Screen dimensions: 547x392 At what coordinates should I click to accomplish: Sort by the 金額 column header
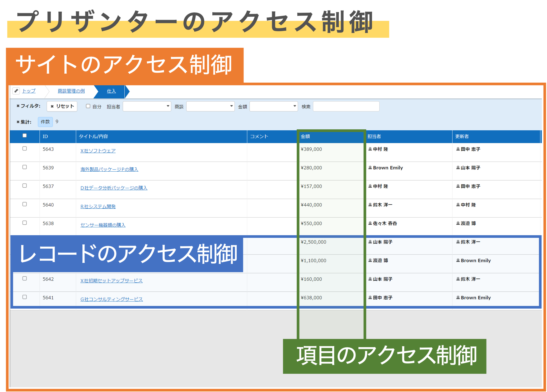click(331, 136)
